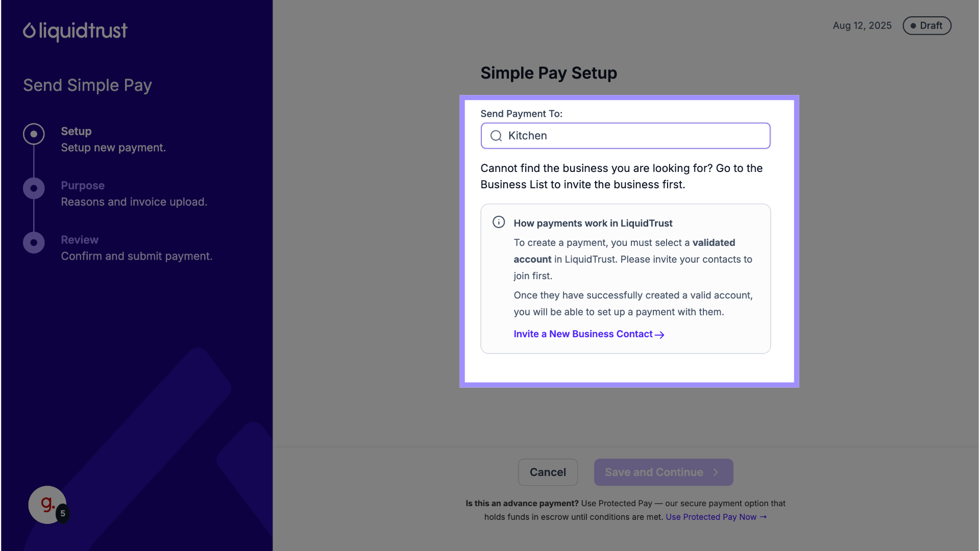Screen dimensions: 980x551
Task: Open the G2 widget badge icon
Action: click(47, 505)
